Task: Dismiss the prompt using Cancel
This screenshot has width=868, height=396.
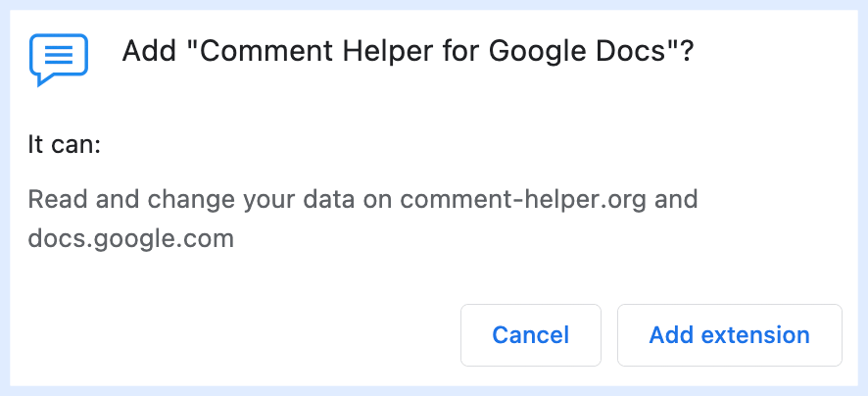Action: 530,335
